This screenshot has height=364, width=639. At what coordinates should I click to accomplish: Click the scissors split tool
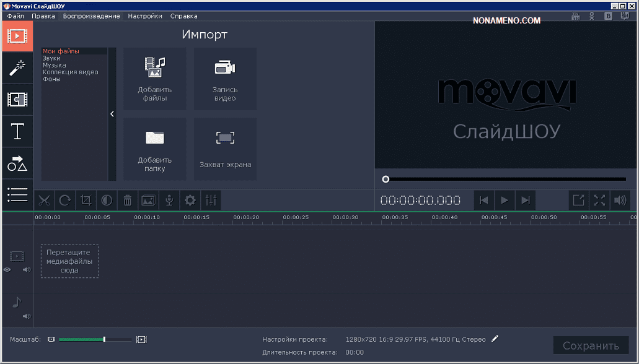point(44,200)
